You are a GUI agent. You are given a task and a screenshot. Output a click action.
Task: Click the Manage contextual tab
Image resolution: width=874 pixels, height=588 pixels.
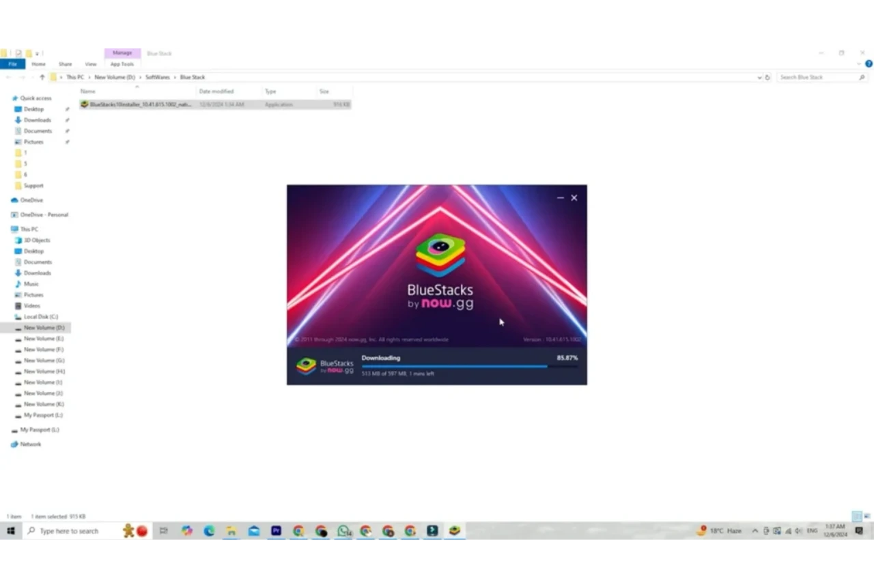122,53
